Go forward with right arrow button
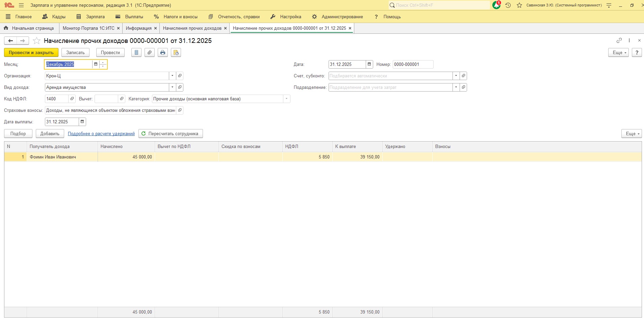The image size is (644, 322). [x=23, y=41]
